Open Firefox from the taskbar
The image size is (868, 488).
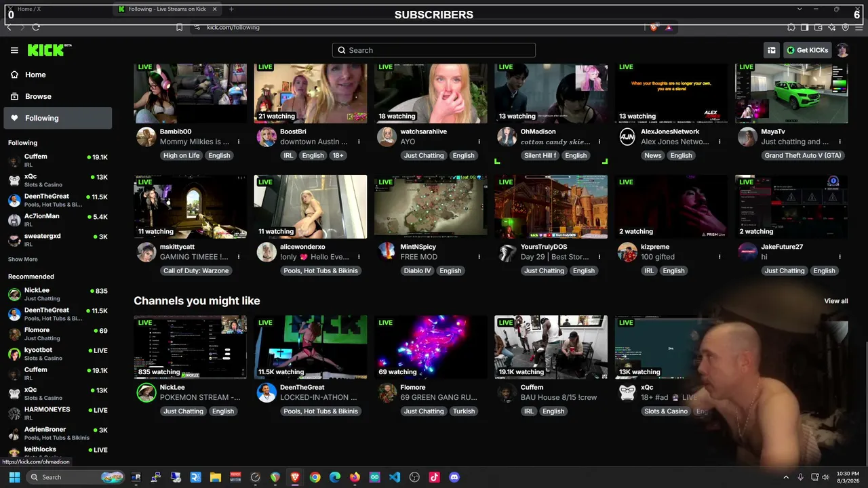[x=355, y=477]
